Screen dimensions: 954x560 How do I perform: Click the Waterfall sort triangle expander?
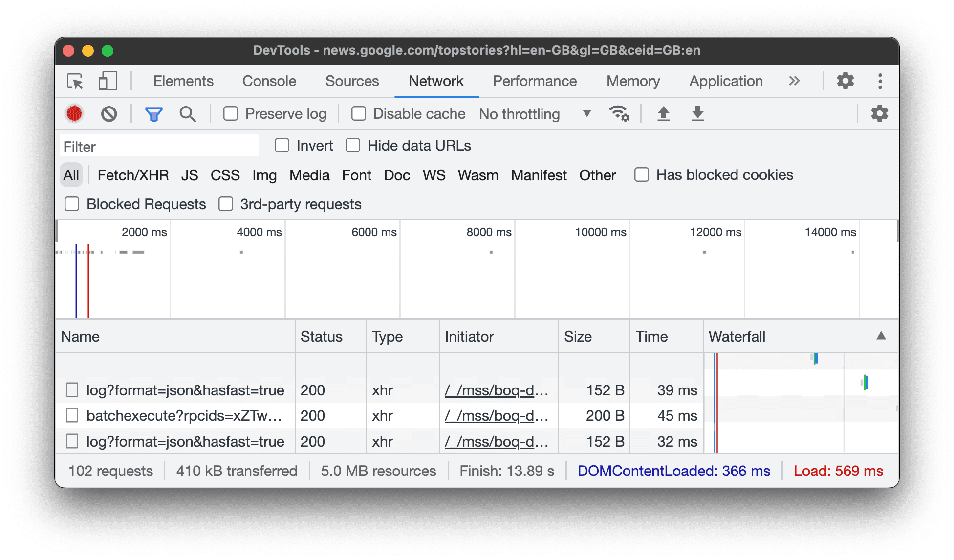pyautogui.click(x=880, y=335)
